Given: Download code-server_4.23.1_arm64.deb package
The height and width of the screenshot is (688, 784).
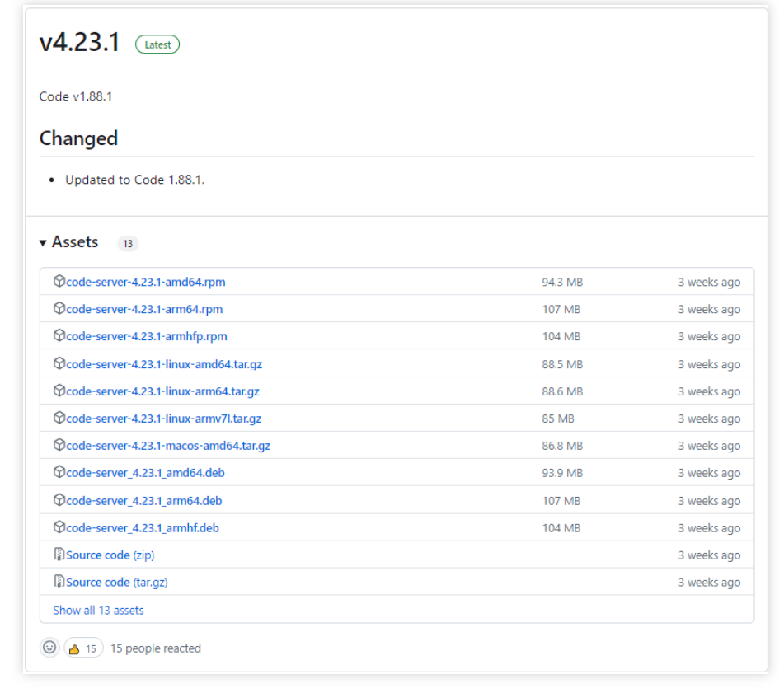Looking at the screenshot, I should click(x=143, y=501).
